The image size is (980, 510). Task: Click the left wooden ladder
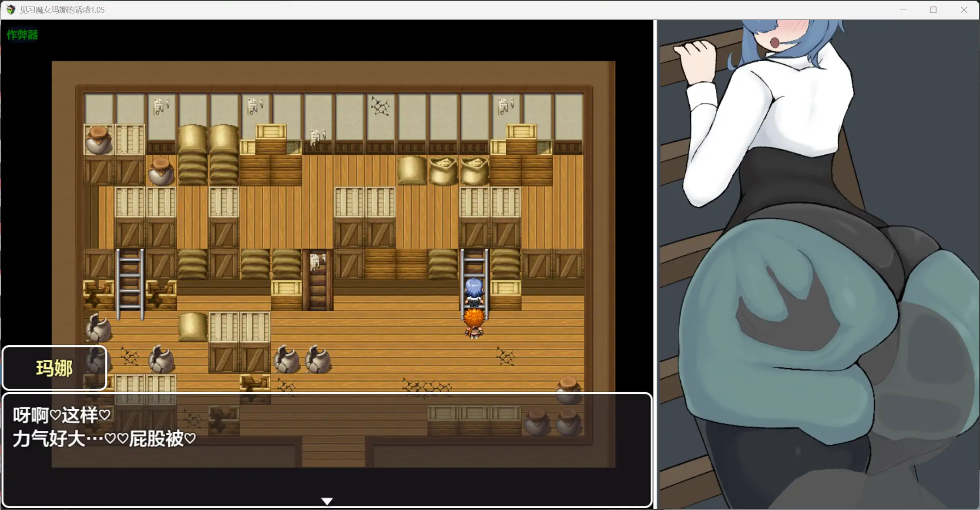[130, 283]
